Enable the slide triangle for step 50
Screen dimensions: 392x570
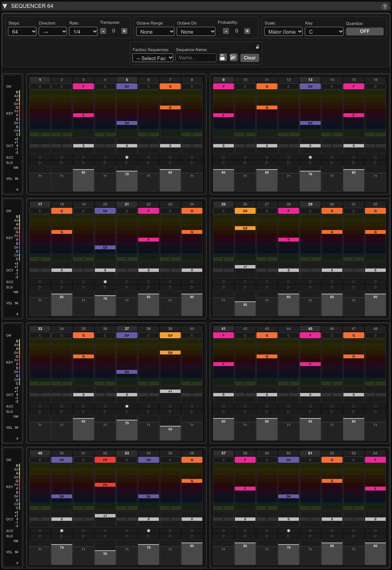[x=62, y=536]
